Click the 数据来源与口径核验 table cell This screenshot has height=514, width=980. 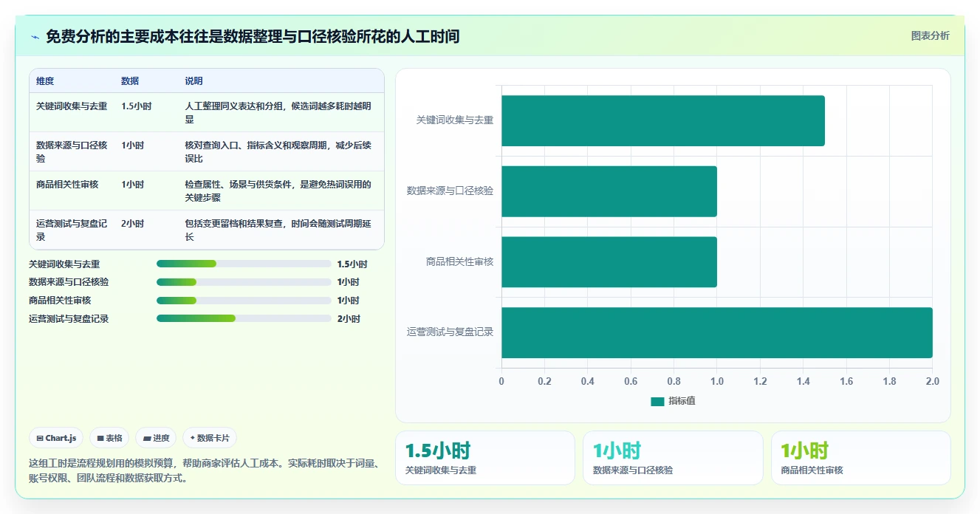coord(72,151)
